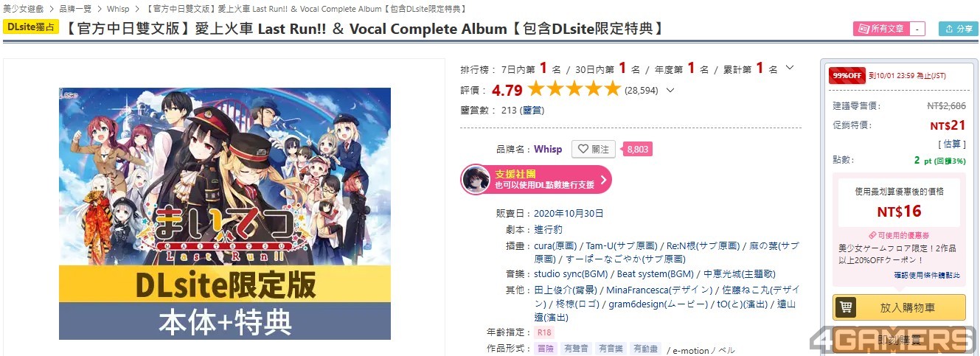Open the Whisp brand name link
Viewport: 980px width, 356px height.
click(x=548, y=149)
